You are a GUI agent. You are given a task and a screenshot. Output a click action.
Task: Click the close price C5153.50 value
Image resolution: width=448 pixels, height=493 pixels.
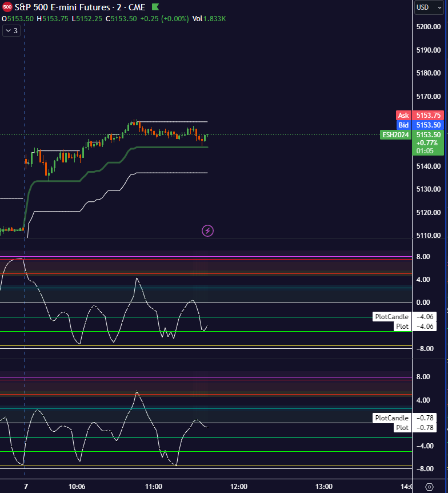[x=121, y=19]
